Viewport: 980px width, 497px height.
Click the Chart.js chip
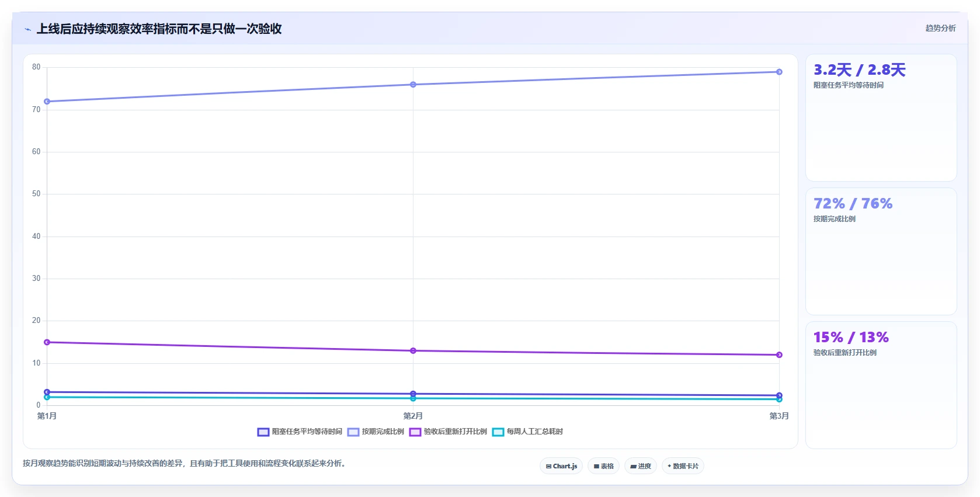tap(561, 466)
